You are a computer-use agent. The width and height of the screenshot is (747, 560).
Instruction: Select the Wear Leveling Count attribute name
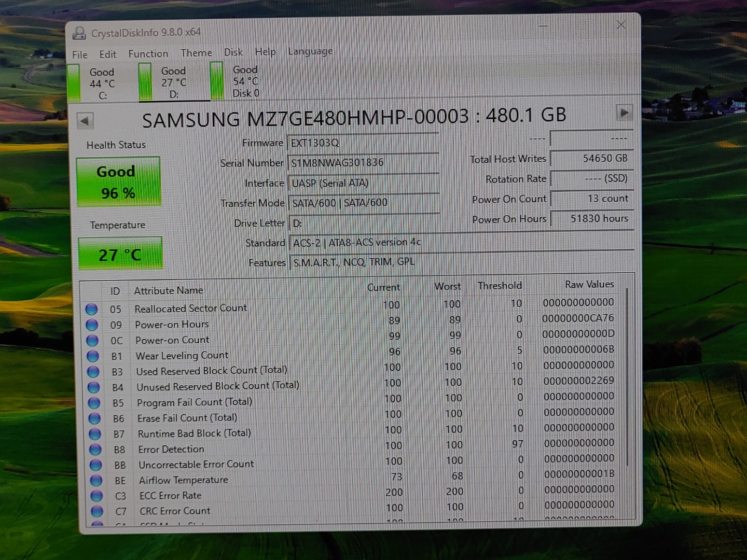tap(182, 356)
